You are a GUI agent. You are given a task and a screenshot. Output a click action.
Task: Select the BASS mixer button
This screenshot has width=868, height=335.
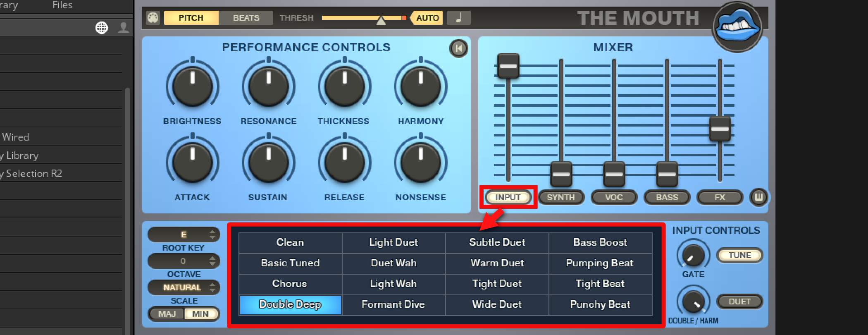point(667,197)
